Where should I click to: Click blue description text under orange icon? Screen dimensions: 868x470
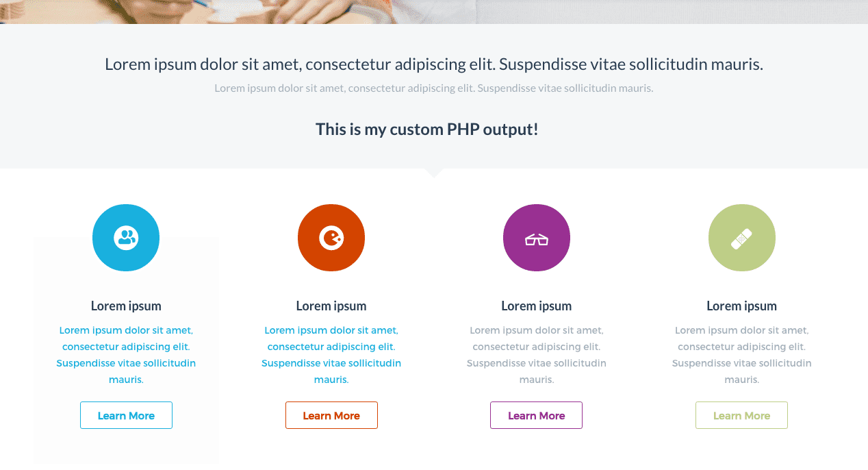(331, 355)
